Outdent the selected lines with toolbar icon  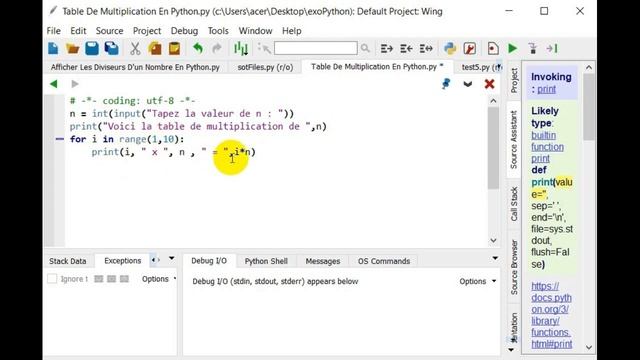click(406, 49)
